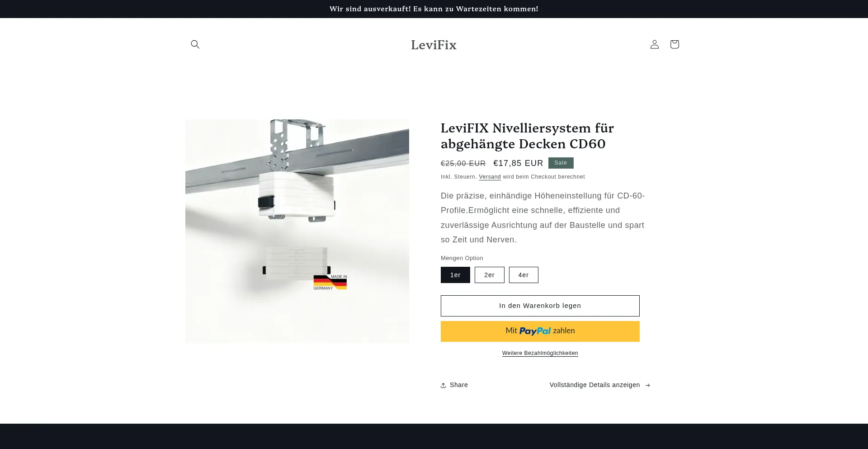Click In den Warenkorb legen button
This screenshot has height=449, width=868.
[540, 306]
